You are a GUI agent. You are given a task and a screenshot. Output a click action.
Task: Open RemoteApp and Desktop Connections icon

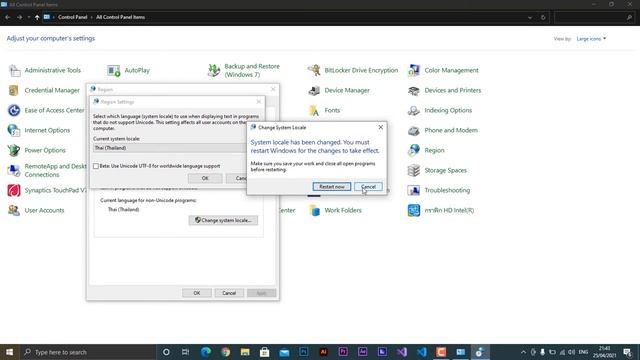[x=14, y=170]
